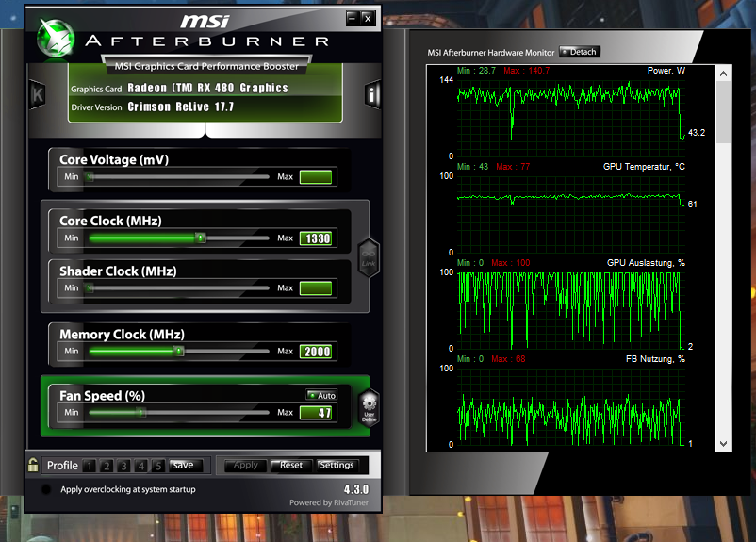Click the Powered by RivaTuner text

point(329,502)
